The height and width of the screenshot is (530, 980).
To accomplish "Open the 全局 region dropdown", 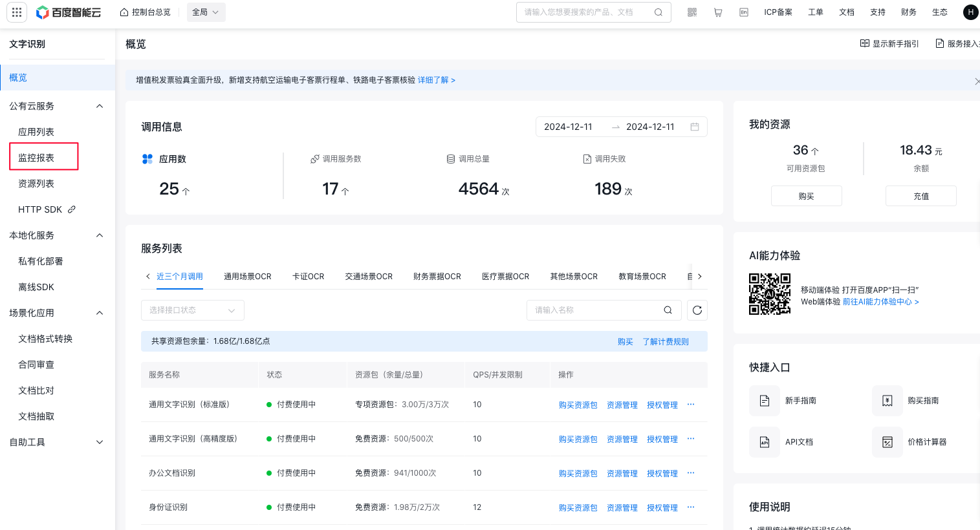I will [x=206, y=12].
